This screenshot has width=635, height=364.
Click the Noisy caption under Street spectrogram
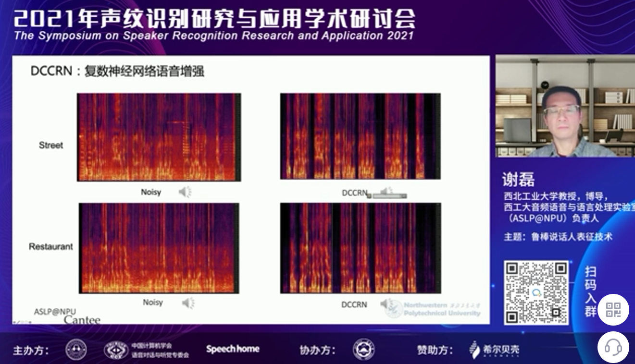coord(151,192)
